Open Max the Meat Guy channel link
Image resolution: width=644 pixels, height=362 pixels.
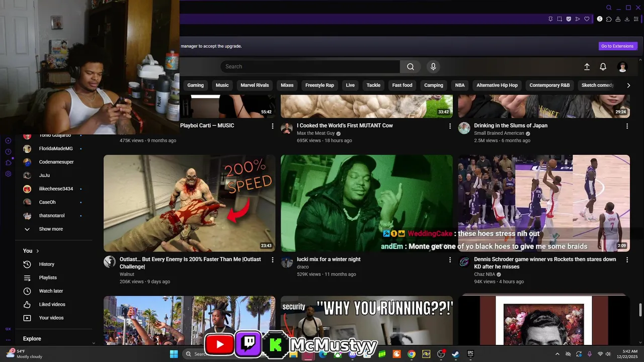[315, 133]
